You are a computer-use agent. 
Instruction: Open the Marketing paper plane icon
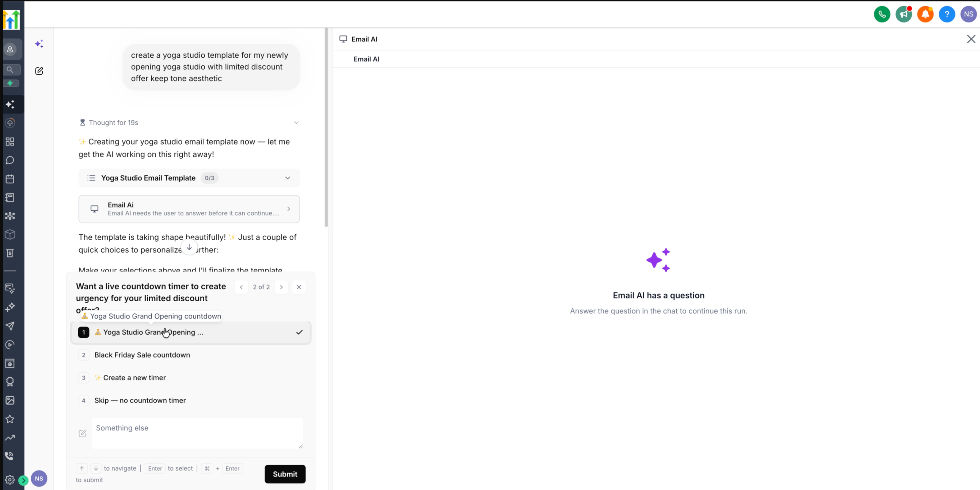[10, 326]
